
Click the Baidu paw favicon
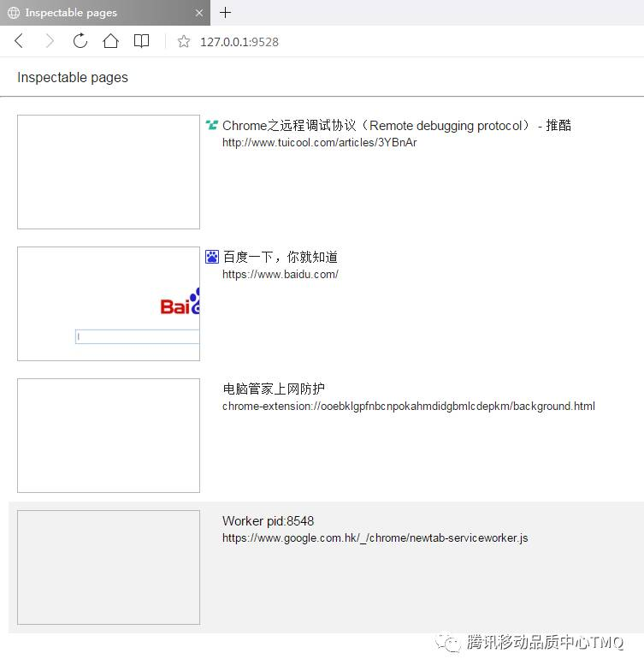pos(212,257)
